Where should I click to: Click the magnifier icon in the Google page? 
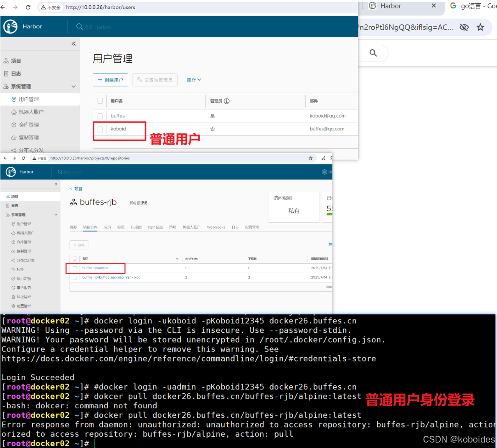tap(373, 53)
